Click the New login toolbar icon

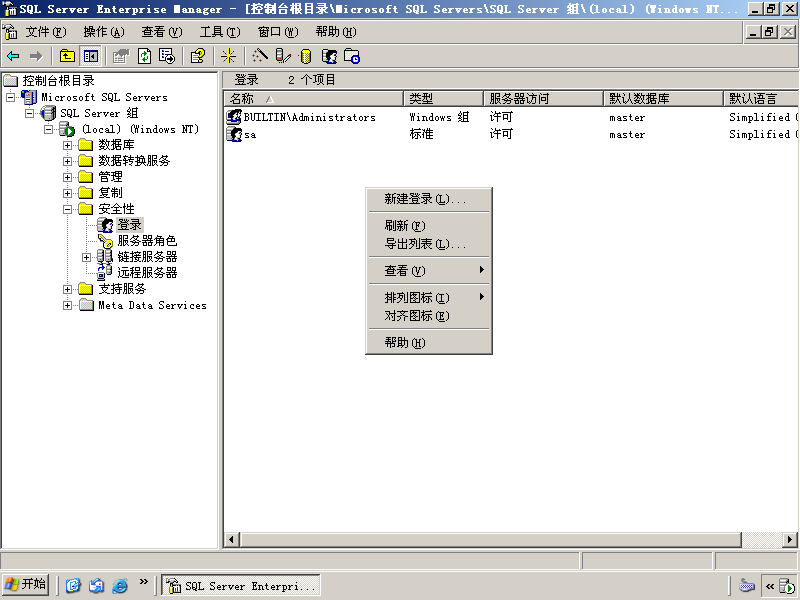pos(329,56)
